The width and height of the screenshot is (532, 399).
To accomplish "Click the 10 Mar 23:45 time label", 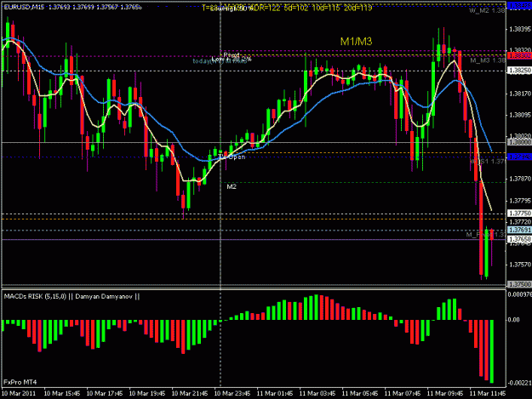I will (x=232, y=393).
